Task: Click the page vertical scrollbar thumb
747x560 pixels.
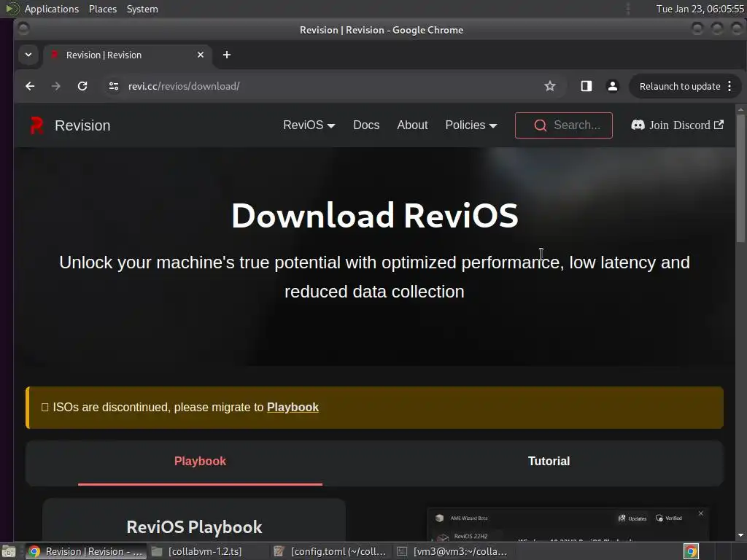Action: (740, 179)
